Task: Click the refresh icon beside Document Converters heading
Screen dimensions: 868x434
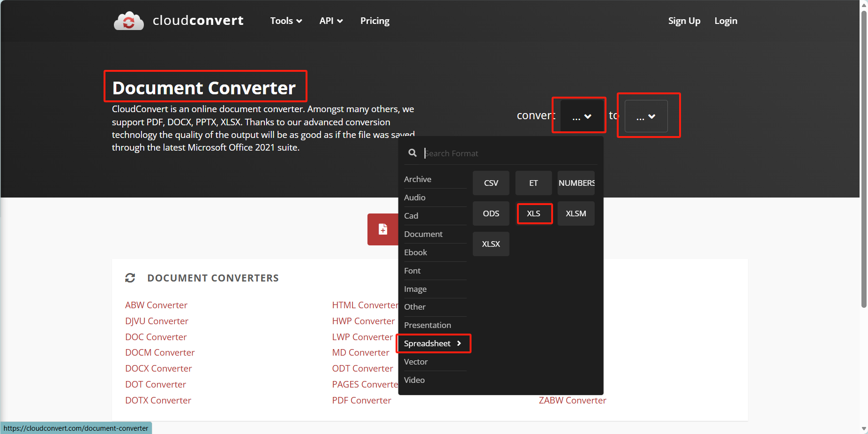Action: 130,278
